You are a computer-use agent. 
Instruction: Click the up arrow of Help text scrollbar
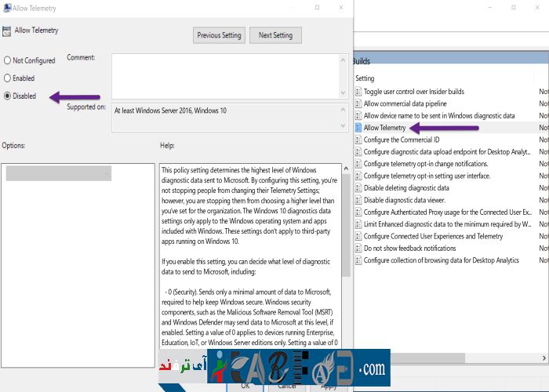point(346,169)
